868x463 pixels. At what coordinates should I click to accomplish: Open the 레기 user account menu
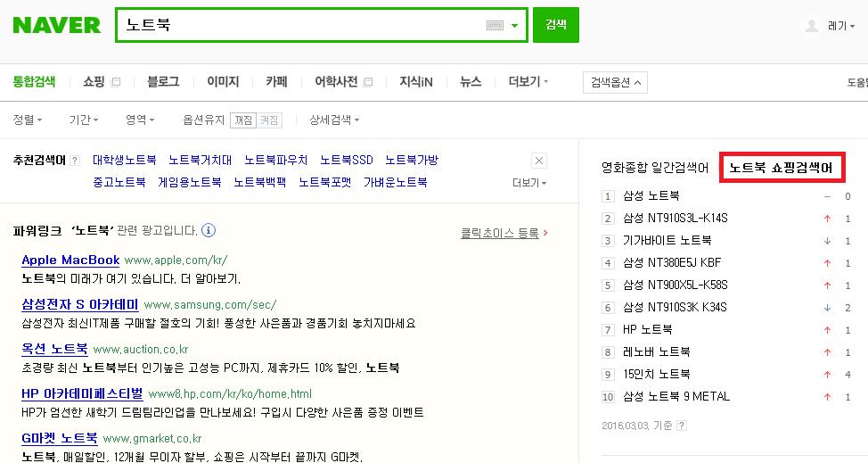[x=841, y=26]
